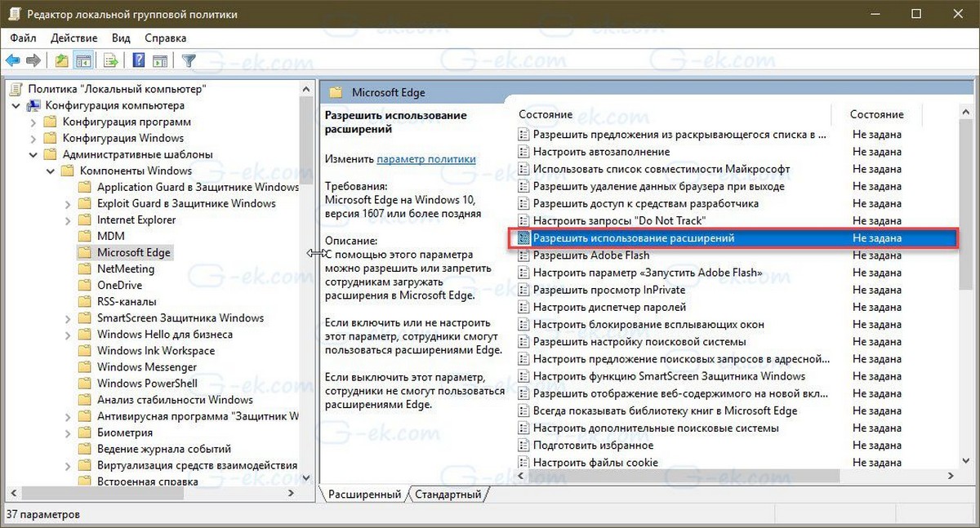Click the policy icon of 'Подготовить избранное'
980x528 pixels.
524,445
